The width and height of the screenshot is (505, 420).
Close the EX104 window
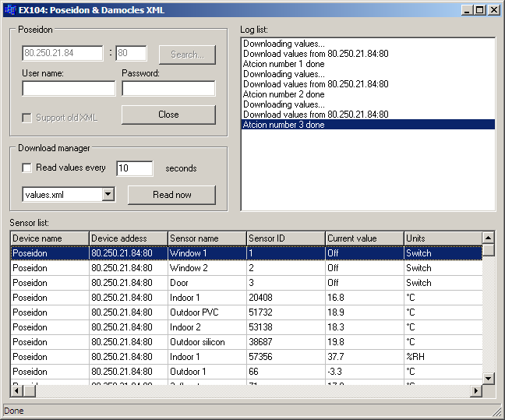coord(493,10)
